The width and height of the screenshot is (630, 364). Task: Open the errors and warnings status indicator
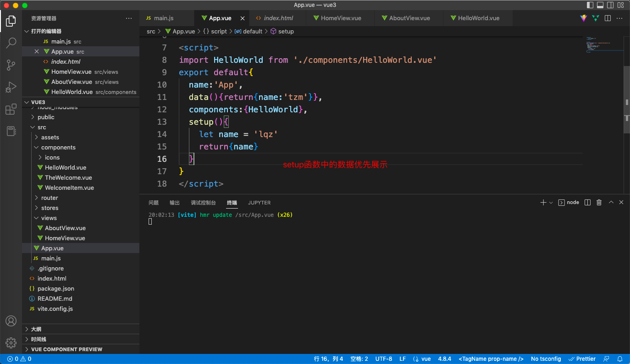pos(19,359)
